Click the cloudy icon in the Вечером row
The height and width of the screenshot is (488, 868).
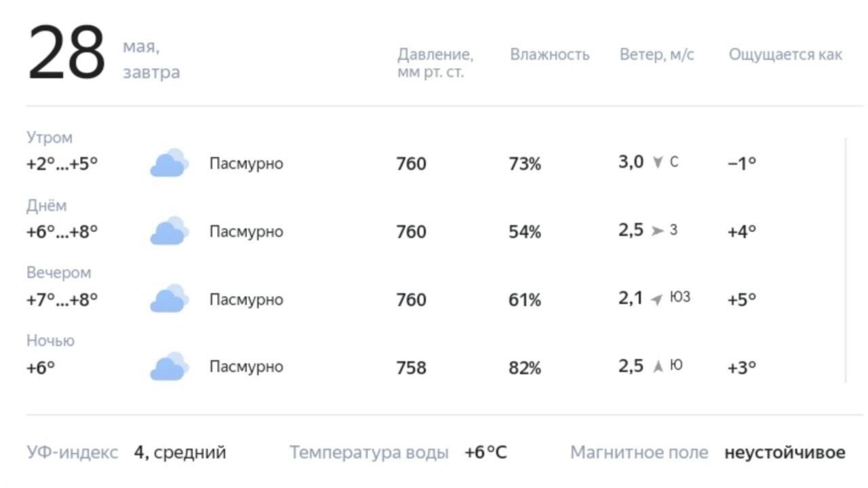point(169,299)
